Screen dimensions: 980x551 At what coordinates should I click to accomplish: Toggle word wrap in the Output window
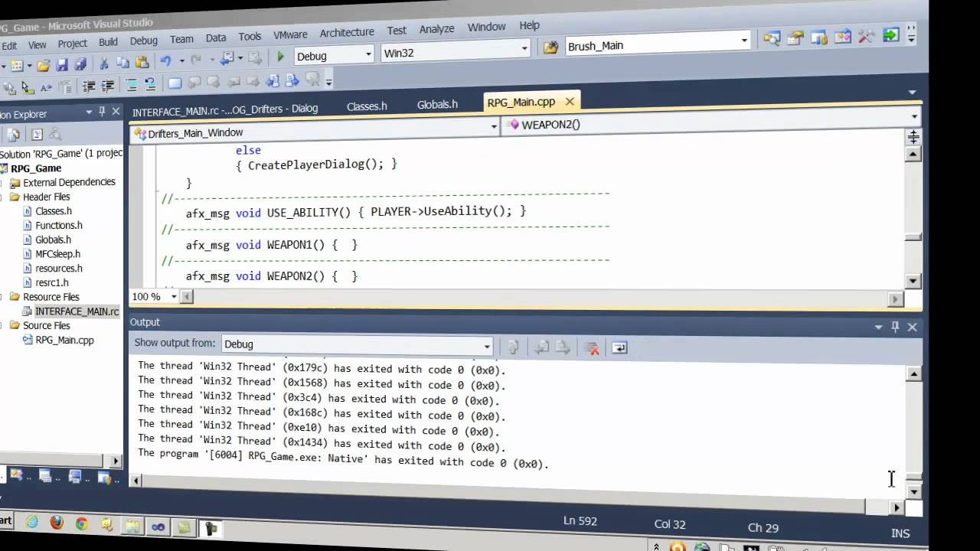point(619,348)
